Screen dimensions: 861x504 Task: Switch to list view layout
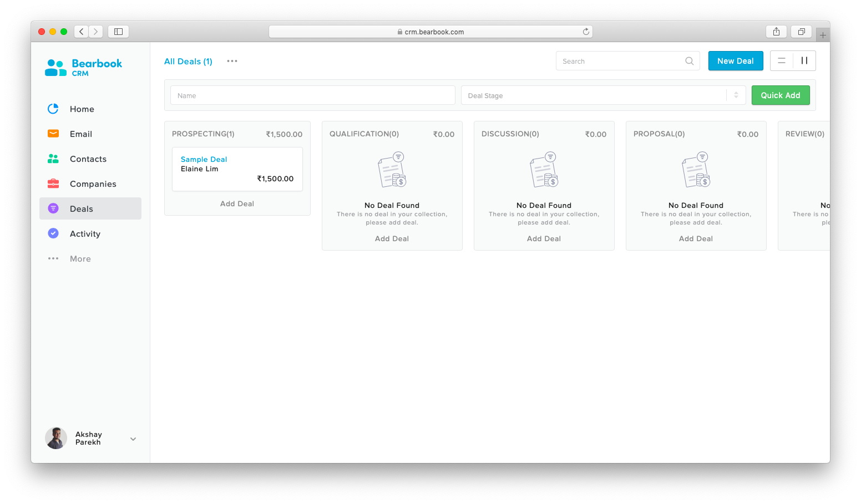coord(782,61)
